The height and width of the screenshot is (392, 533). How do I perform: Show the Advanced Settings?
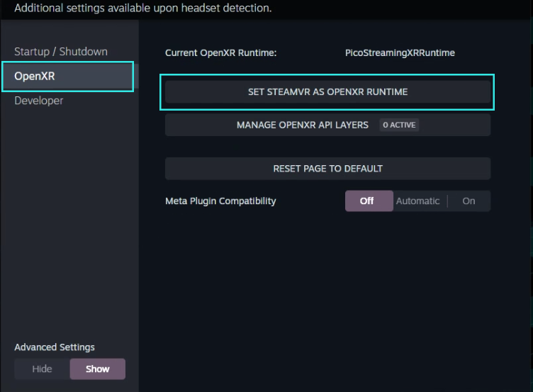pos(98,369)
